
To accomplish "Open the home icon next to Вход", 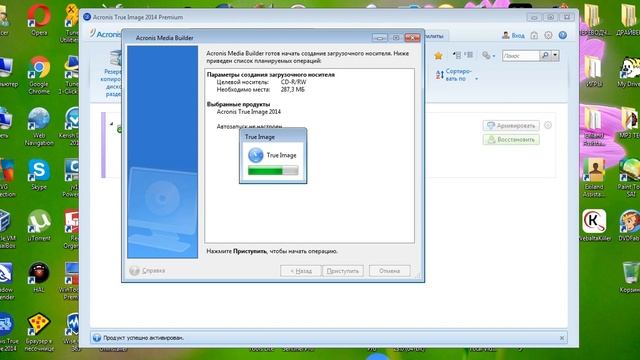I will [x=534, y=36].
